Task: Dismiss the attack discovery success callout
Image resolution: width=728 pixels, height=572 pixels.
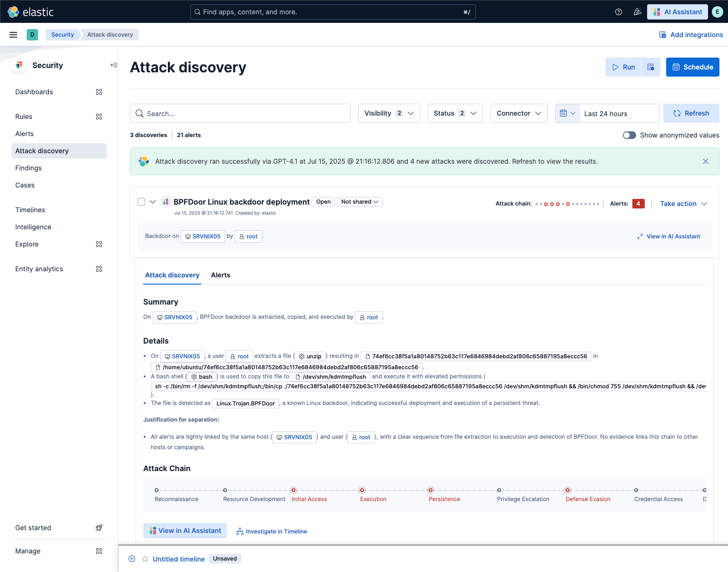Action: [706, 161]
